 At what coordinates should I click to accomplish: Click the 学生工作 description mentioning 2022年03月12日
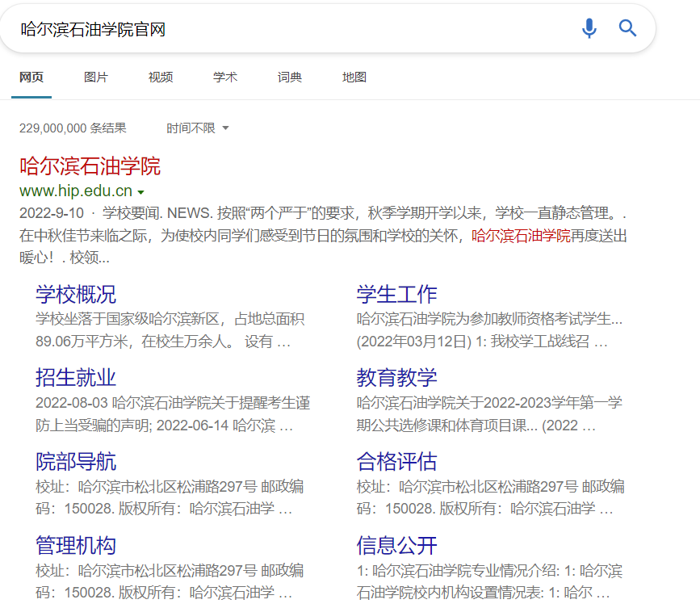point(489,330)
